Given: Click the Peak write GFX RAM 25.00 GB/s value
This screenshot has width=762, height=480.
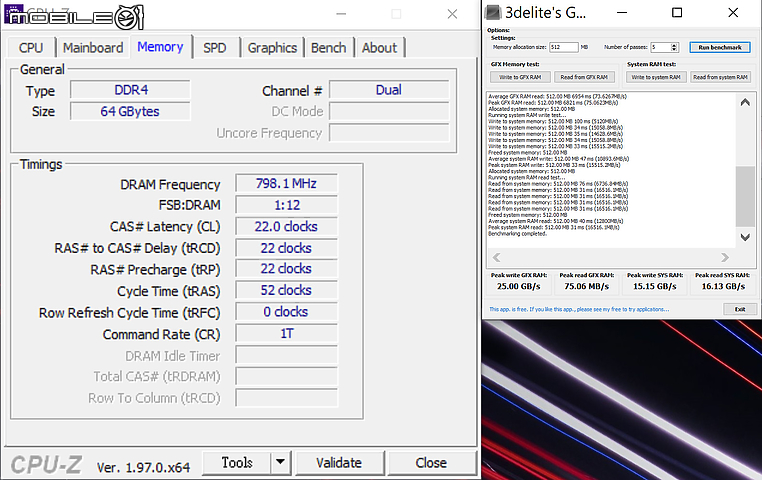Looking at the screenshot, I should click(519, 286).
